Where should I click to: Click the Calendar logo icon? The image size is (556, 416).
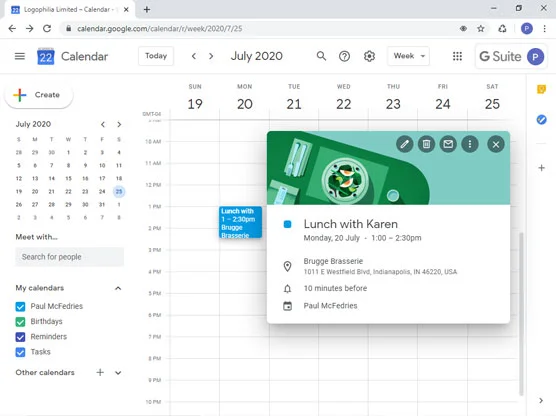click(x=46, y=56)
